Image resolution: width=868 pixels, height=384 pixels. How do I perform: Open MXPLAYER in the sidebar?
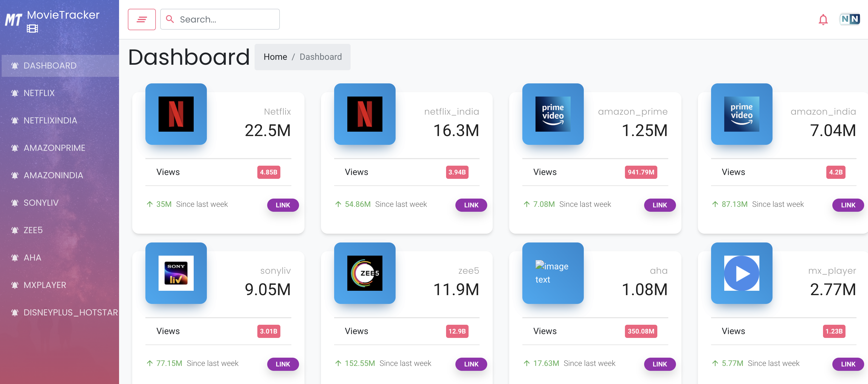point(60,285)
